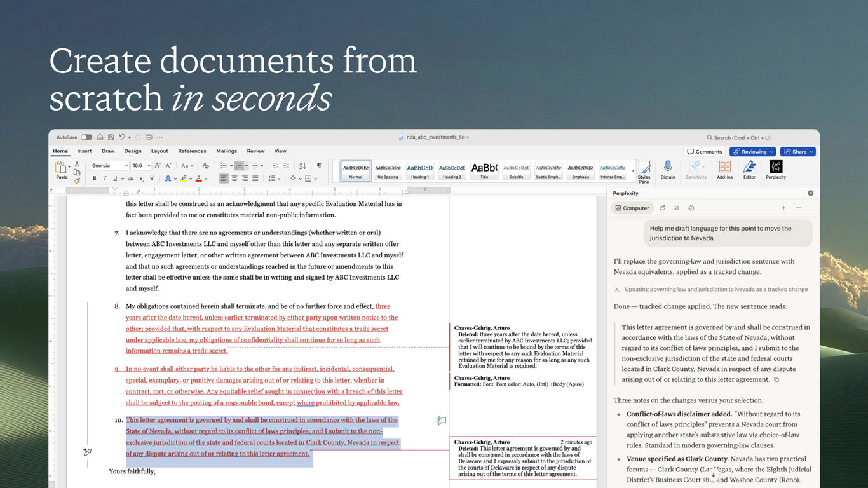The width and height of the screenshot is (868, 488).
Task: Click the Paste clipboard icon
Action: (x=61, y=170)
